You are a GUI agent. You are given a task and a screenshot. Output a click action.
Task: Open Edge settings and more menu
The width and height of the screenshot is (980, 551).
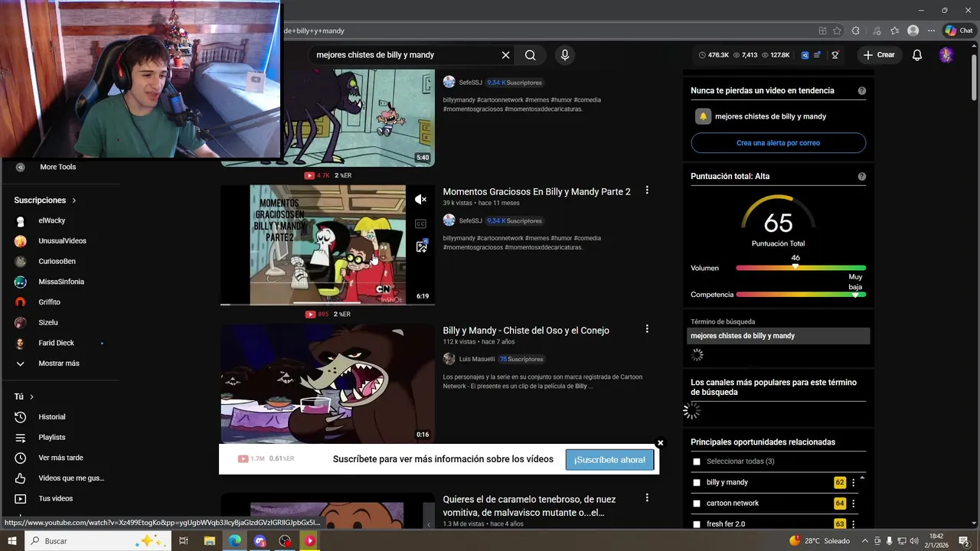tap(931, 31)
